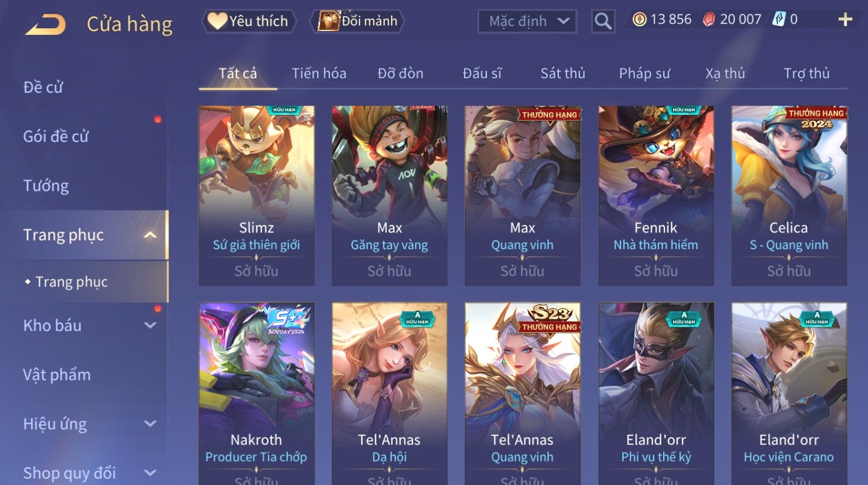Select Nakroth Producer Tia chớp skin card
Viewport: 868px width, 485px height.
pos(257,394)
